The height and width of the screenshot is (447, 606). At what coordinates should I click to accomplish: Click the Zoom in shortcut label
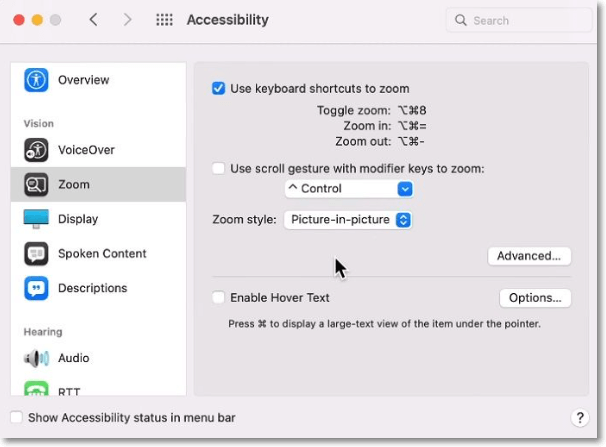click(x=367, y=126)
